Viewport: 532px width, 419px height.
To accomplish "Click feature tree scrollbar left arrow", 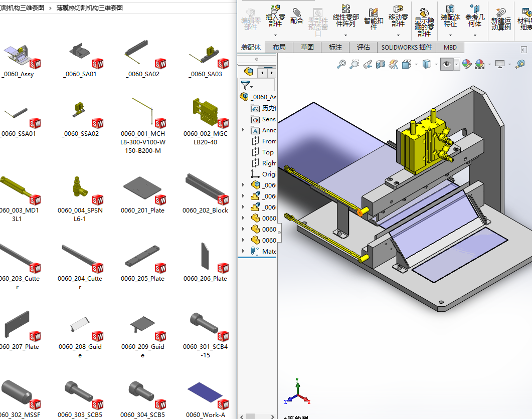I will 242,416.
